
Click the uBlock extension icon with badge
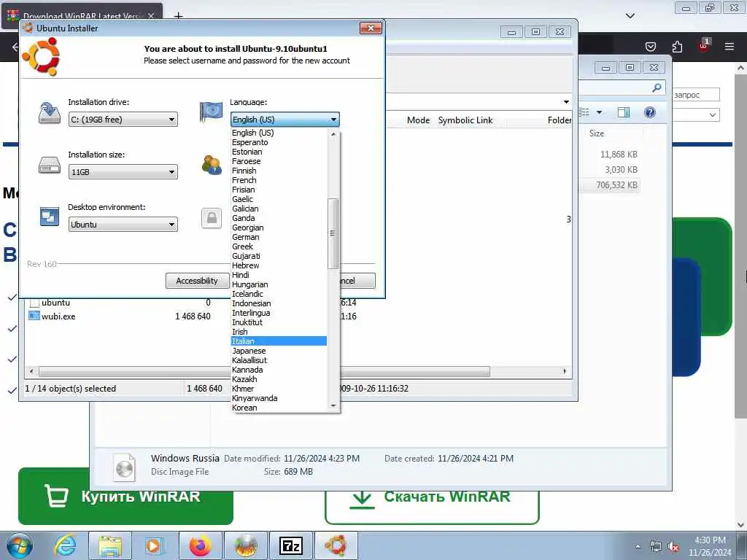click(704, 46)
